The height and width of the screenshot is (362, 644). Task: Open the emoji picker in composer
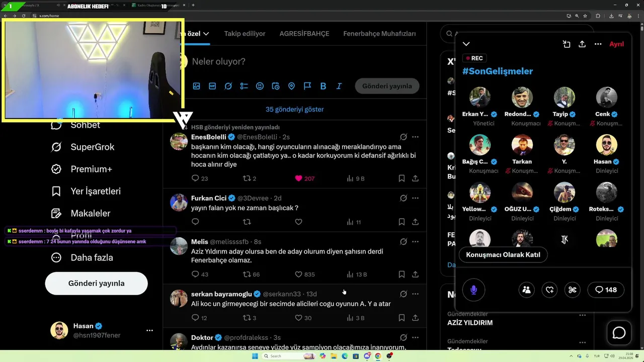[260, 86]
